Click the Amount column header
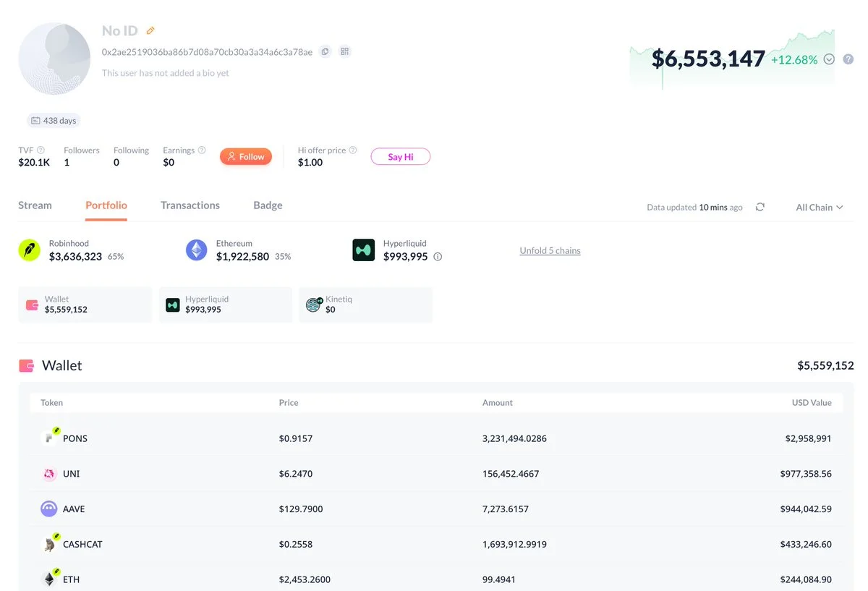This screenshot has height=591, width=868. pos(498,403)
